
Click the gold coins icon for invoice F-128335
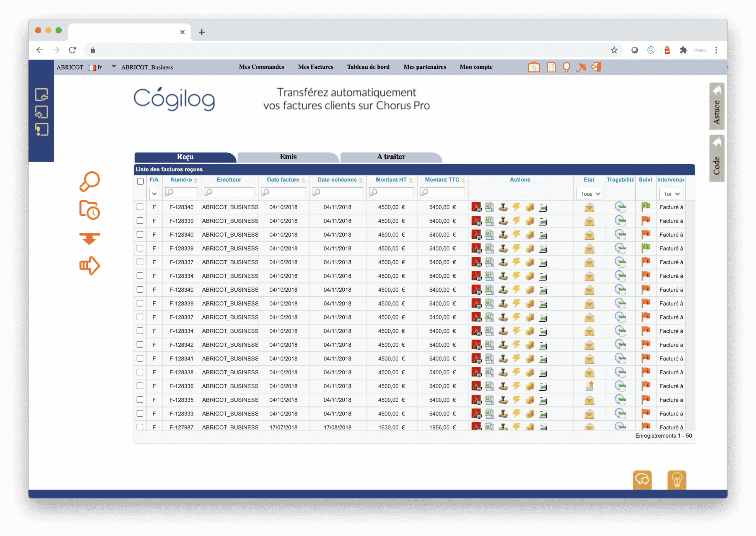(x=530, y=400)
